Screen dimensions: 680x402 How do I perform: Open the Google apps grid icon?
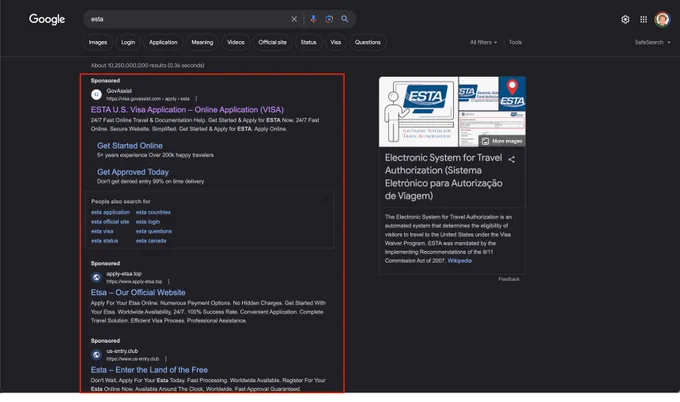pos(644,19)
